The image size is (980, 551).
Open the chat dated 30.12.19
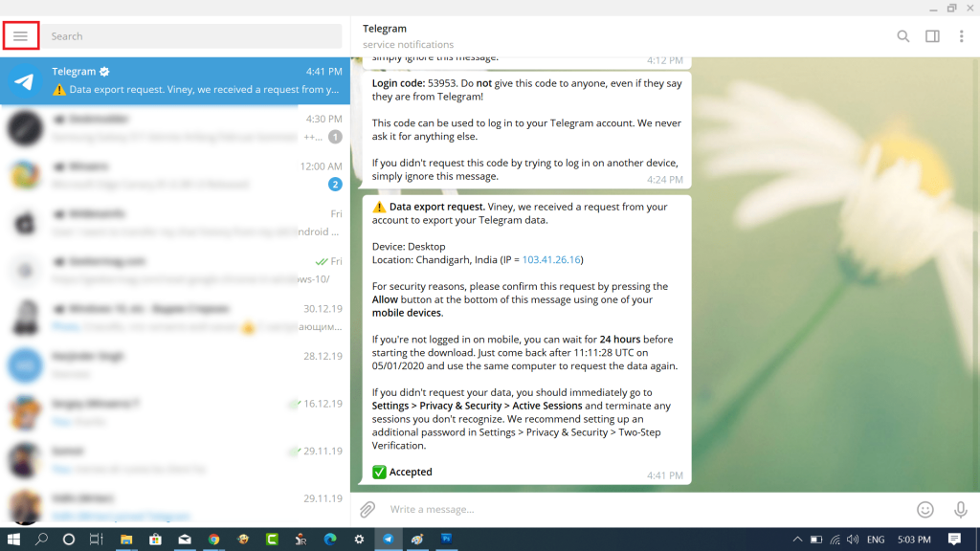click(x=175, y=318)
